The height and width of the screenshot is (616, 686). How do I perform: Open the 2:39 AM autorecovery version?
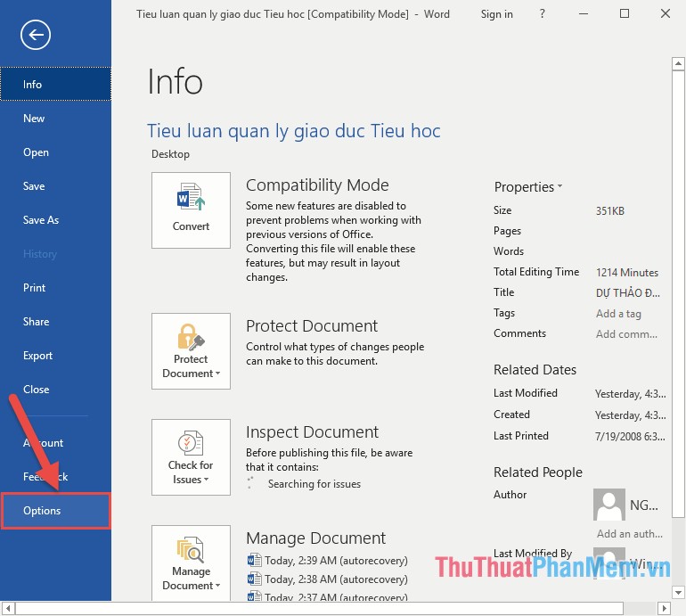(327, 561)
